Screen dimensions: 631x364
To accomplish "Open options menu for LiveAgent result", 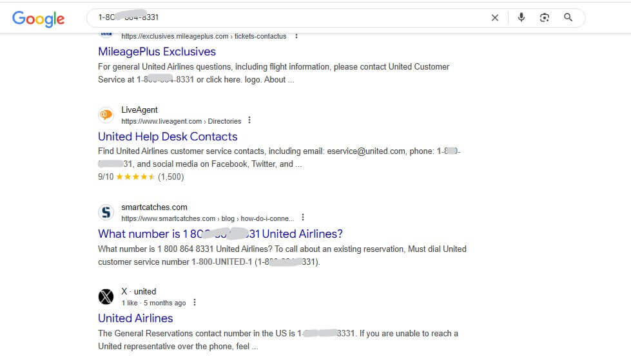I will [x=249, y=120].
